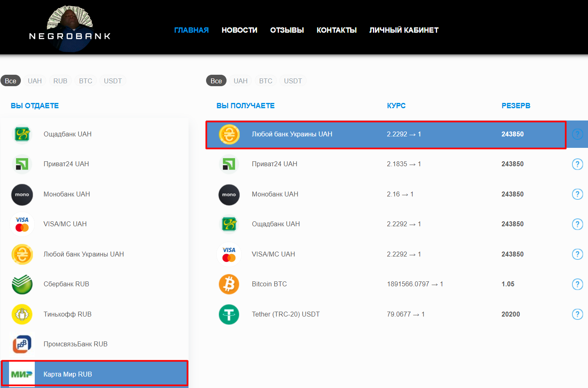Filter receive list by UAH

240,81
